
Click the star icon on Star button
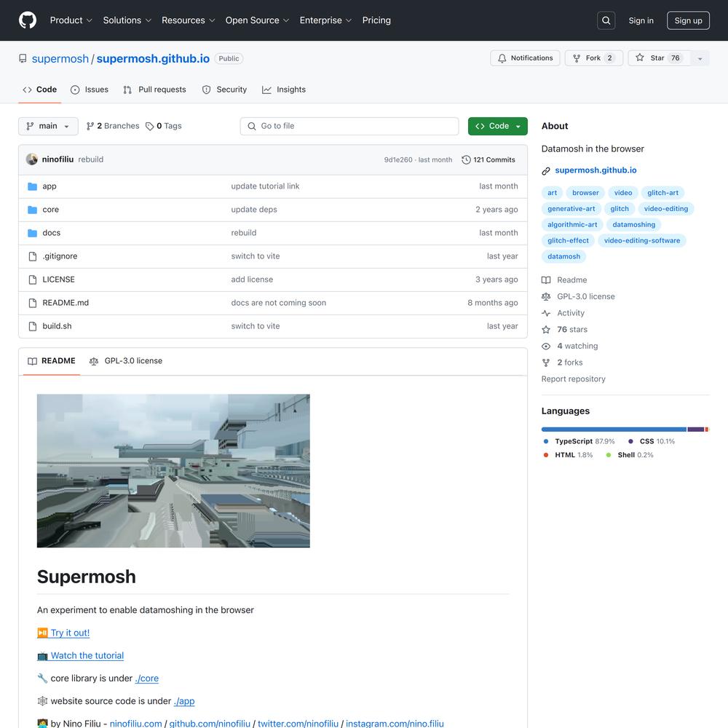[640, 58]
